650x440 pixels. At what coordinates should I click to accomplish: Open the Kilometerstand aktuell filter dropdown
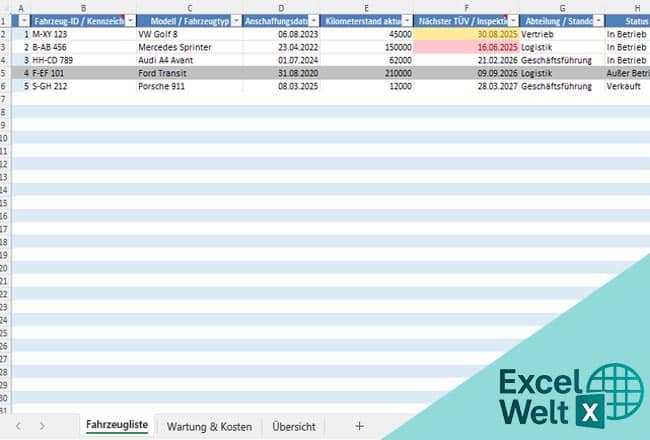[x=409, y=20]
